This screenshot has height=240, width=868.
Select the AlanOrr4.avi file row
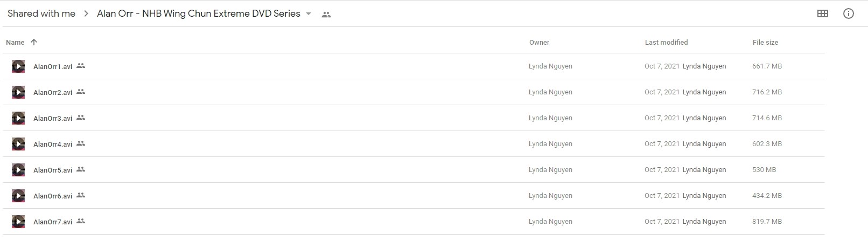[414, 144]
